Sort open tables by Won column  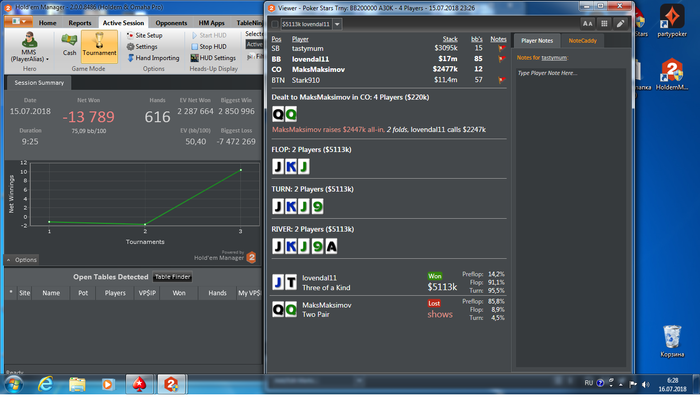tap(179, 293)
